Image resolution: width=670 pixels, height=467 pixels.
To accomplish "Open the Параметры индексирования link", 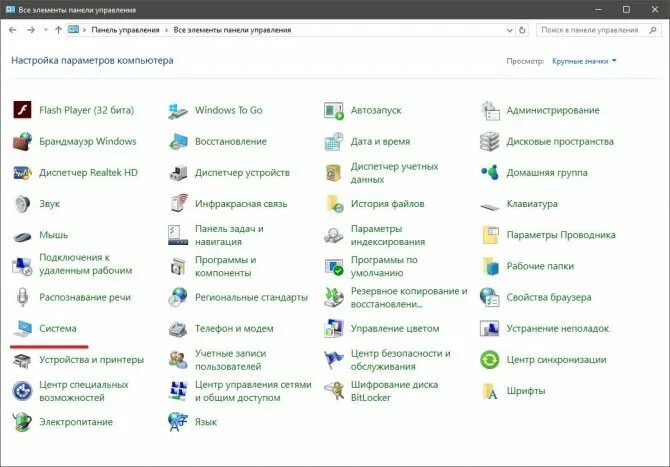I will 388,235.
